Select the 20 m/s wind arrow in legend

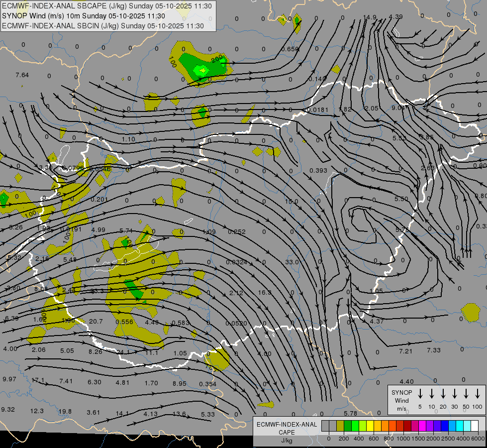(x=443, y=394)
